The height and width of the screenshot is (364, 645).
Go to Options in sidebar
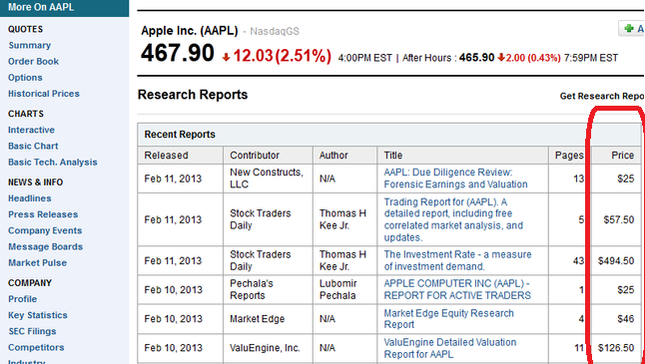point(25,77)
